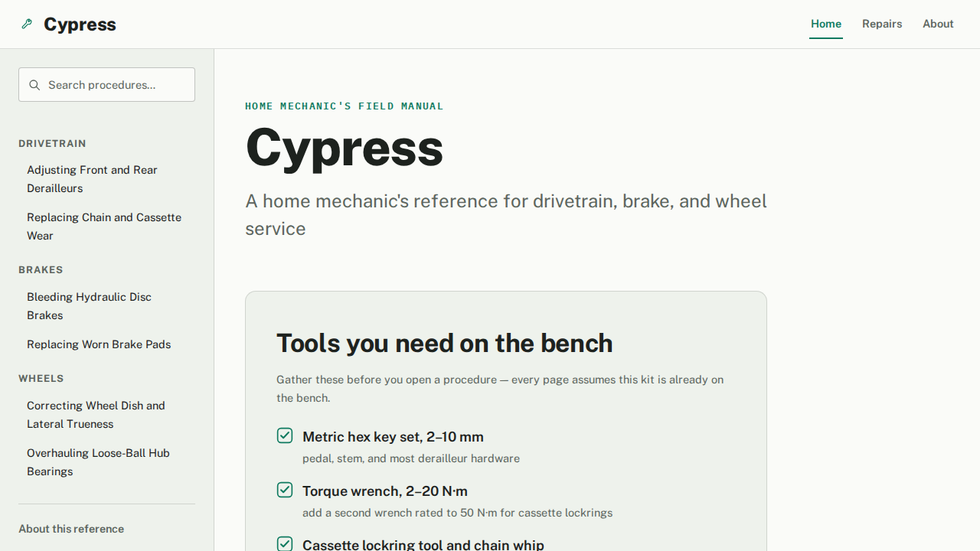
Task: Click the home mechanic's reference subtitle
Action: 506,215
